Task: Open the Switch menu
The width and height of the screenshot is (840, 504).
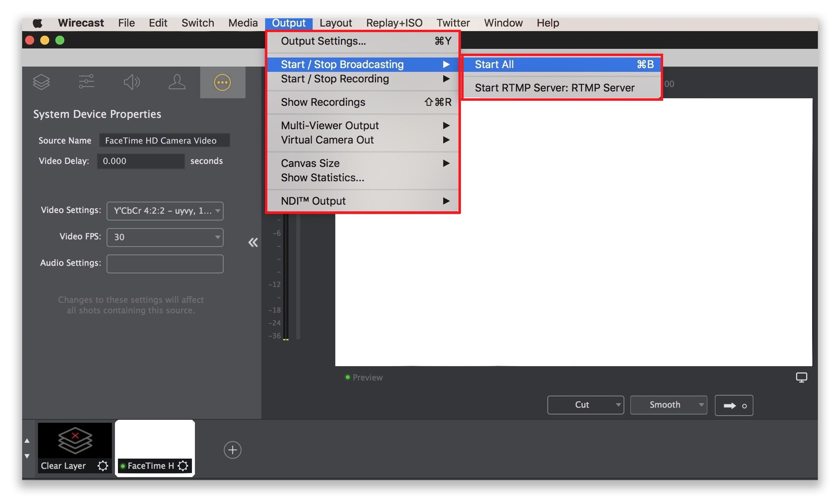Action: 197,23
